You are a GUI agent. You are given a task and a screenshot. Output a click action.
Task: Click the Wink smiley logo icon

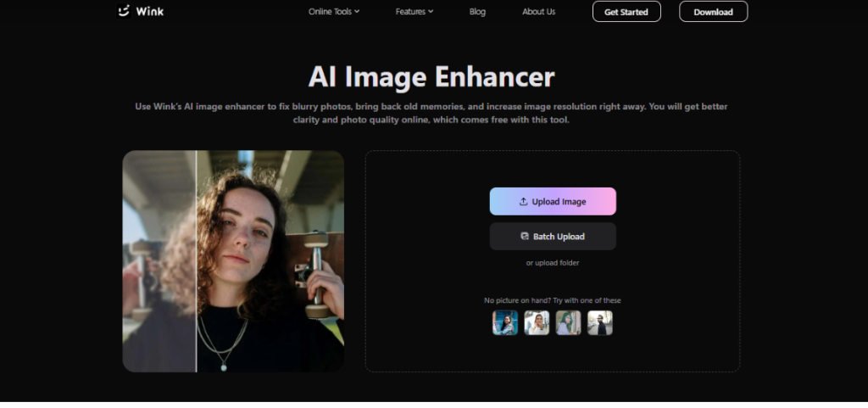coord(124,10)
